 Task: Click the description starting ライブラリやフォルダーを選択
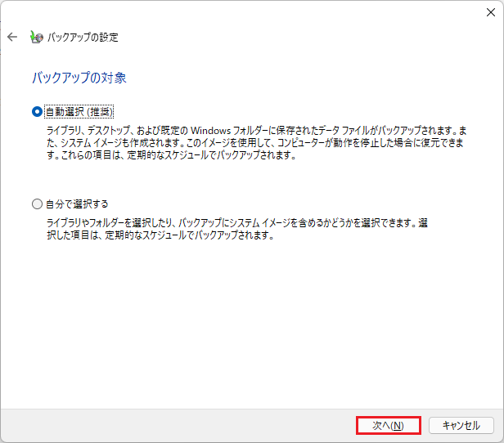237,229
